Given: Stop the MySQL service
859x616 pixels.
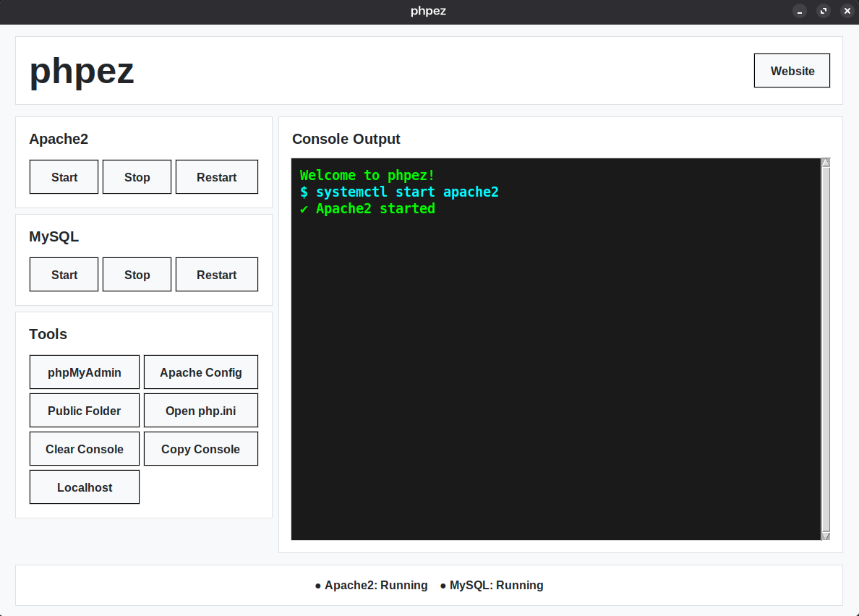Looking at the screenshot, I should click(137, 274).
